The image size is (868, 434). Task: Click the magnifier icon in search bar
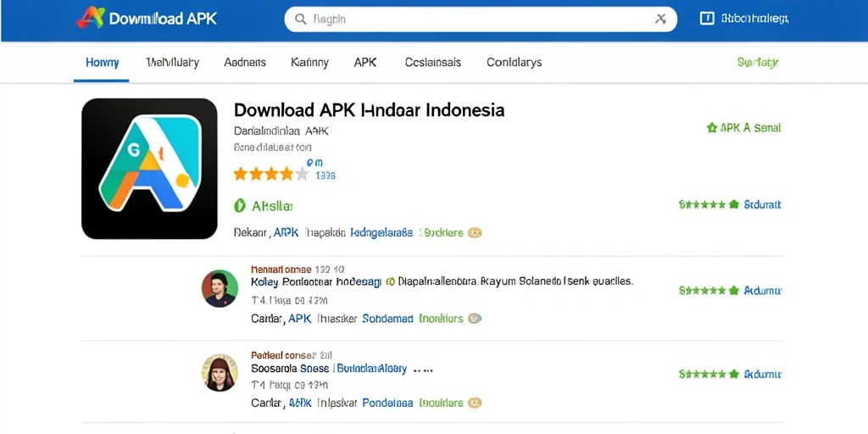pyautogui.click(x=301, y=19)
